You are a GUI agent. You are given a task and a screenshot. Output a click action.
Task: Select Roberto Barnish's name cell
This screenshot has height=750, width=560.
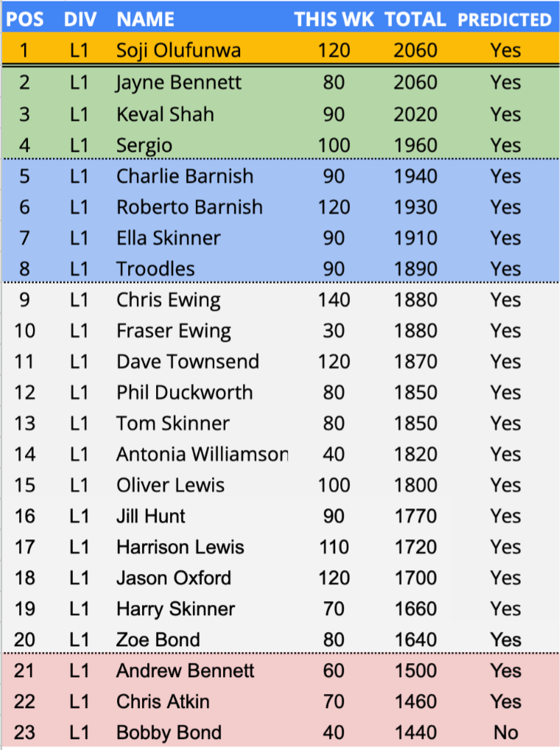click(189, 207)
